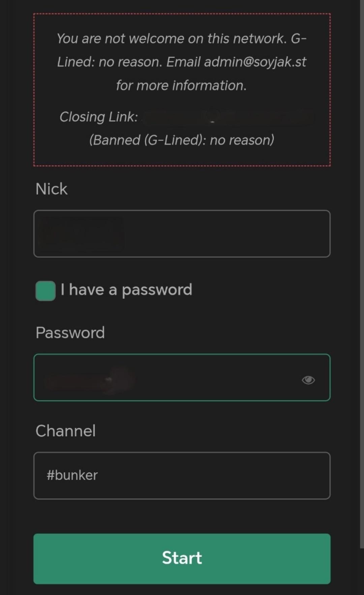This screenshot has width=364, height=595.
Task: Click the Nick field label
Action: [52, 189]
